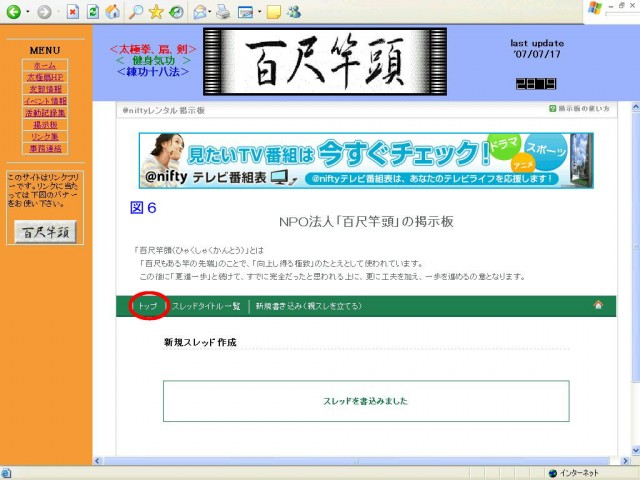Screen dimensions: 640x480
Task: Click the Print printer icon
Action: 222,12
